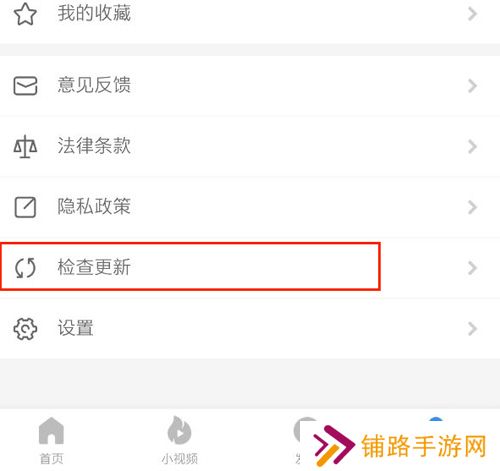This screenshot has width=500, height=471.
Task: Expand the 设置 row chevron
Action: click(472, 329)
